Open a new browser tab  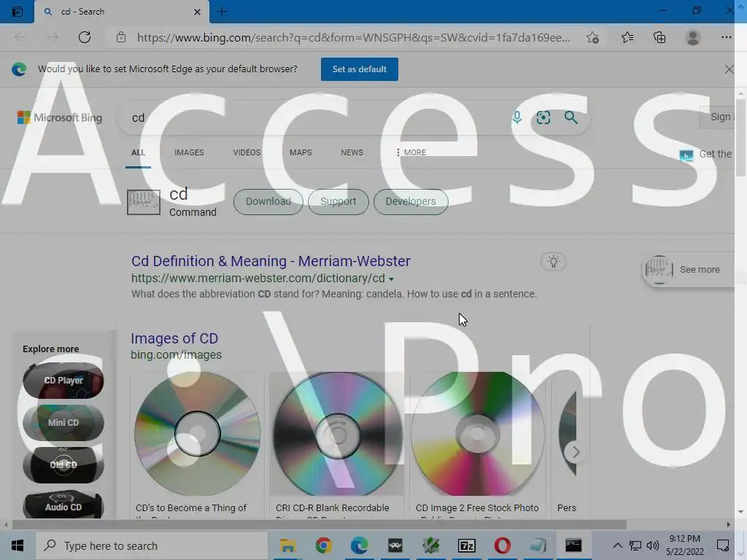point(222,12)
